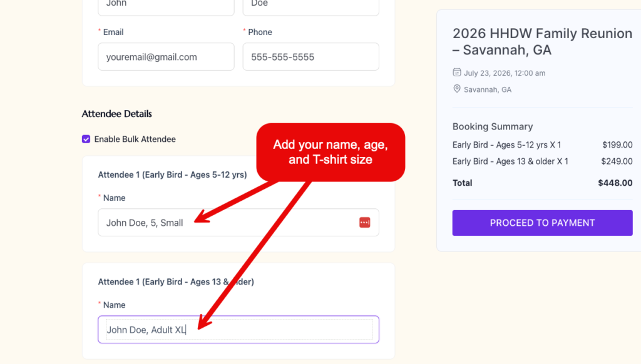Click the red password manager icon

[365, 222]
